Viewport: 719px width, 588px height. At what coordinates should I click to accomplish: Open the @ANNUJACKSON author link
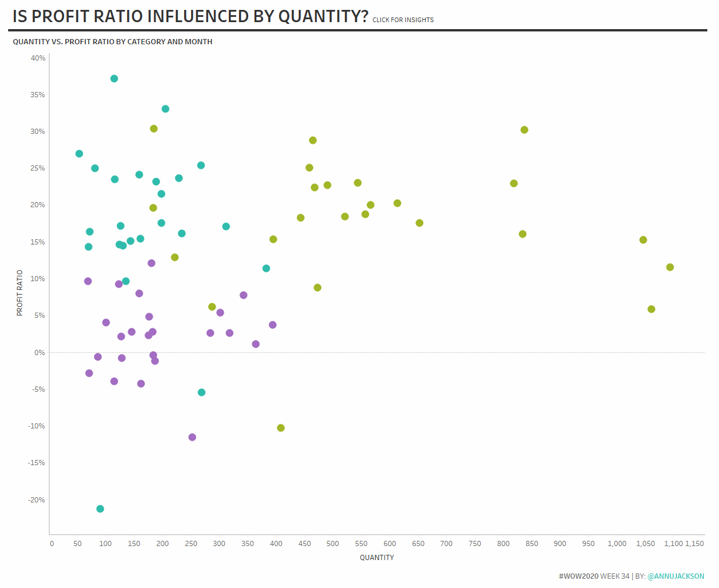coord(675,576)
